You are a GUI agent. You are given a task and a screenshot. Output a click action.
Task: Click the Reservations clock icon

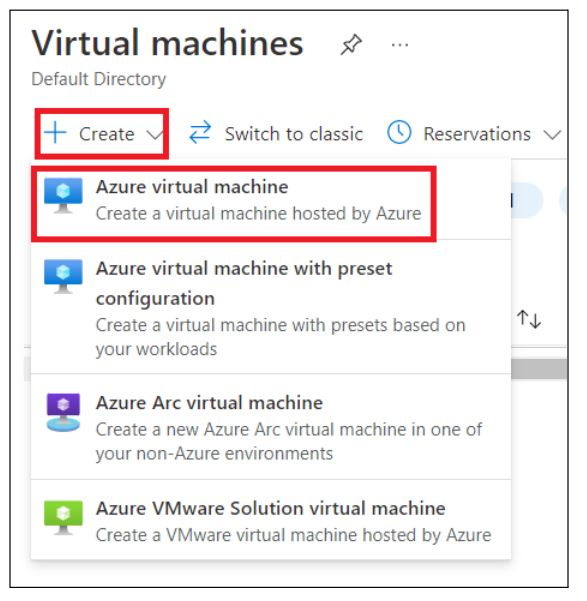(399, 133)
